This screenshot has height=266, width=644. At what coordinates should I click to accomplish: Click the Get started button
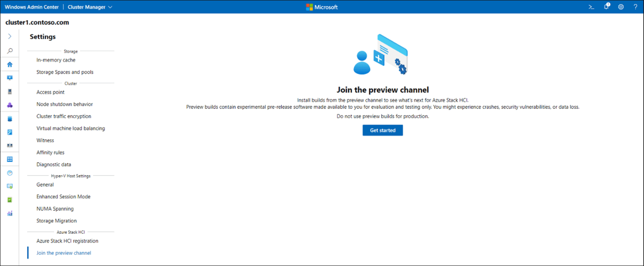coord(383,130)
